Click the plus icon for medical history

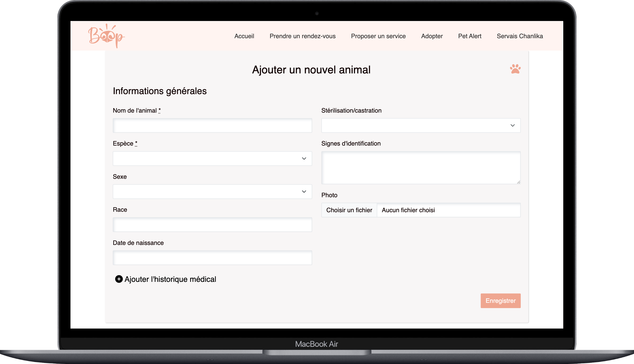tap(119, 279)
